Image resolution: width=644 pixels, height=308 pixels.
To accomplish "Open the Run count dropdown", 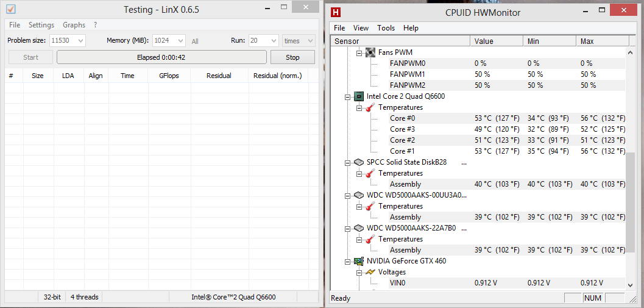I will tap(274, 41).
